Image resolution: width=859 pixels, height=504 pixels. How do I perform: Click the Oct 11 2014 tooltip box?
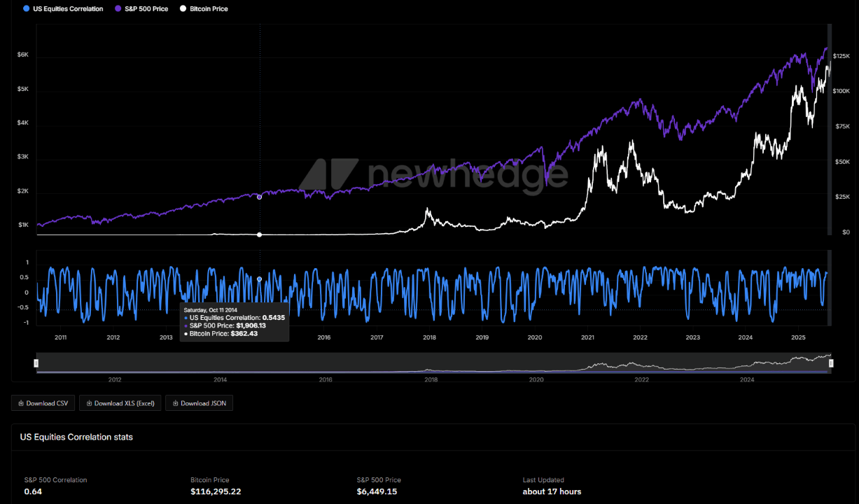coord(234,321)
